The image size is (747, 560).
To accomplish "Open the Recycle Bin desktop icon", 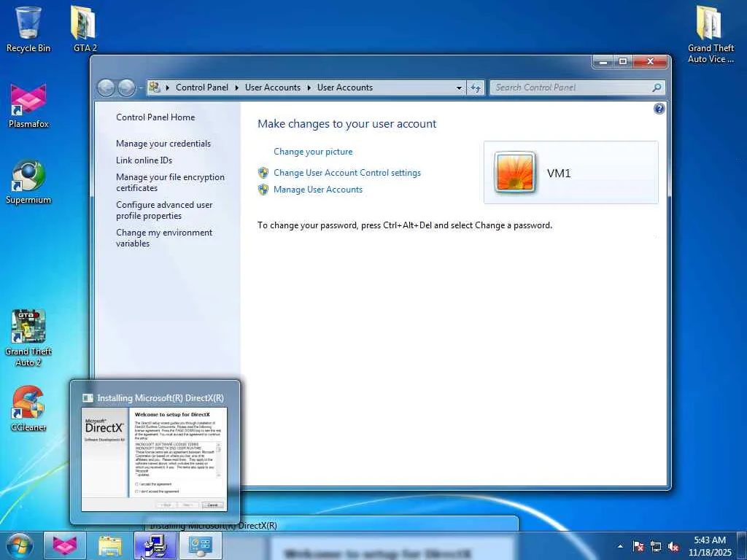I will click(28, 28).
